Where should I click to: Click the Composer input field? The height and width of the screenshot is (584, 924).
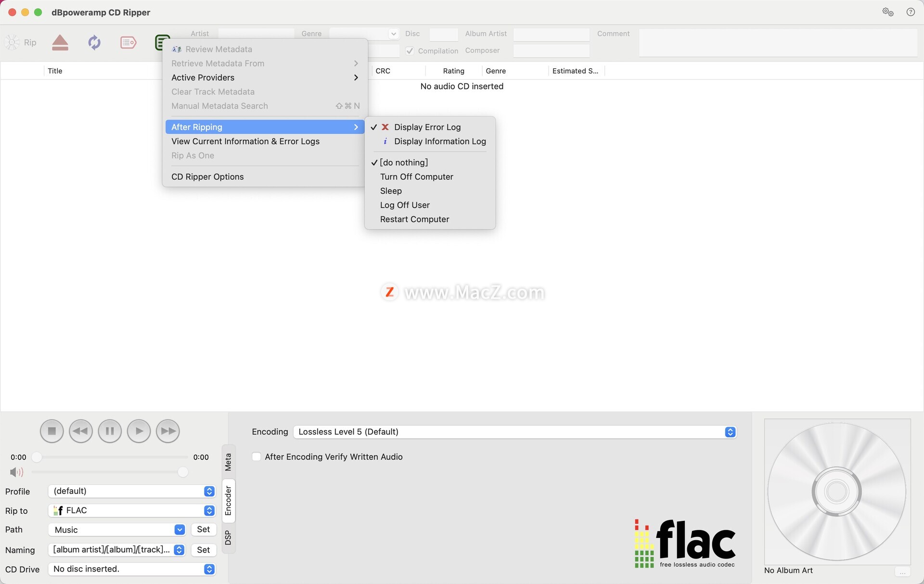pos(552,51)
